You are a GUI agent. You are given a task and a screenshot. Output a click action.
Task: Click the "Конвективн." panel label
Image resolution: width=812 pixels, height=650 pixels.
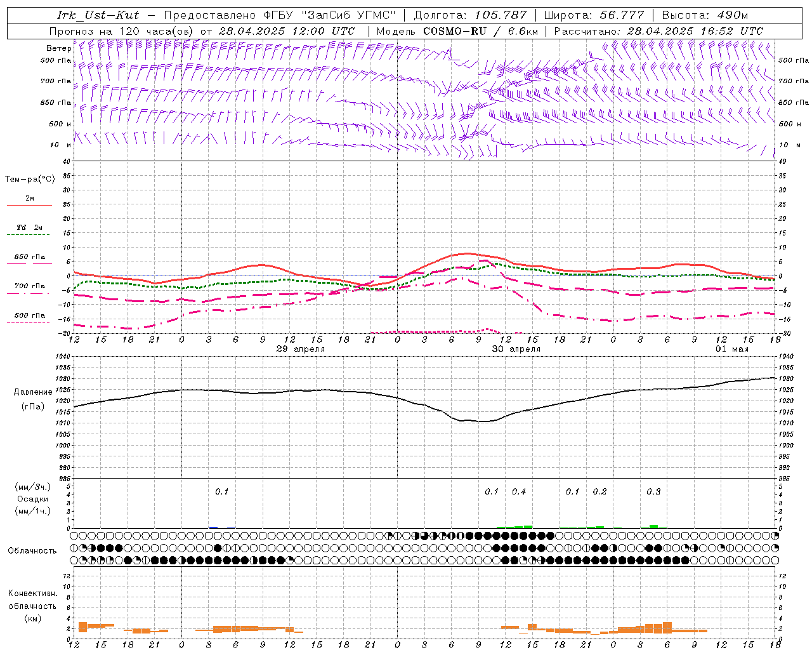pyautogui.click(x=32, y=594)
